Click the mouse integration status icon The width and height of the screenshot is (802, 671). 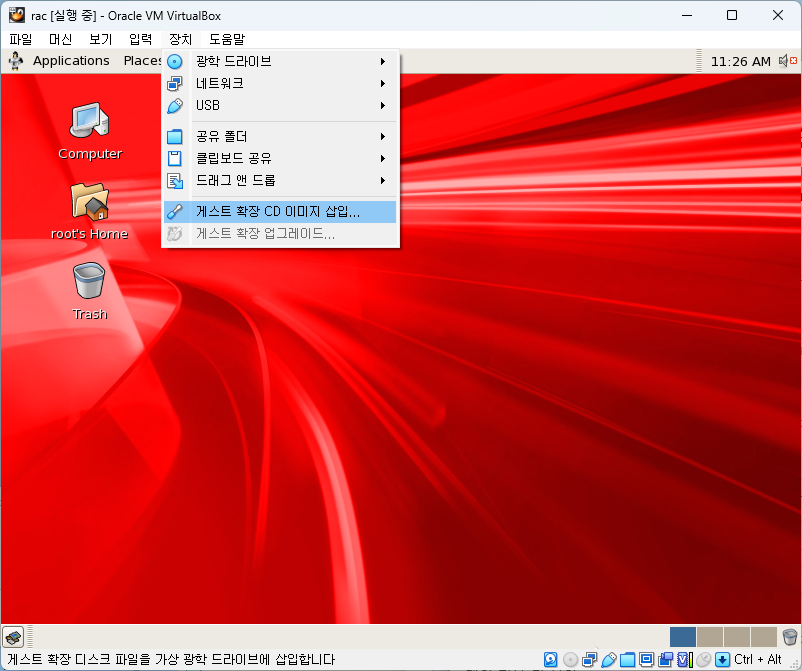click(x=704, y=660)
